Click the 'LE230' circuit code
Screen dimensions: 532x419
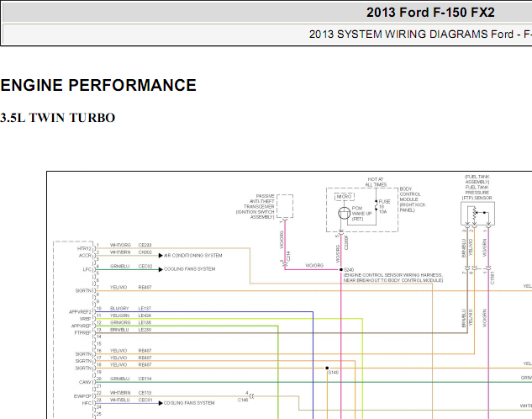[145, 330]
